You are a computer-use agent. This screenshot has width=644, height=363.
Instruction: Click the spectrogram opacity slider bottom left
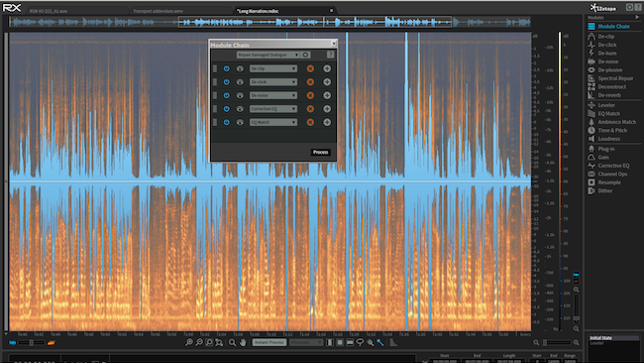click(32, 342)
